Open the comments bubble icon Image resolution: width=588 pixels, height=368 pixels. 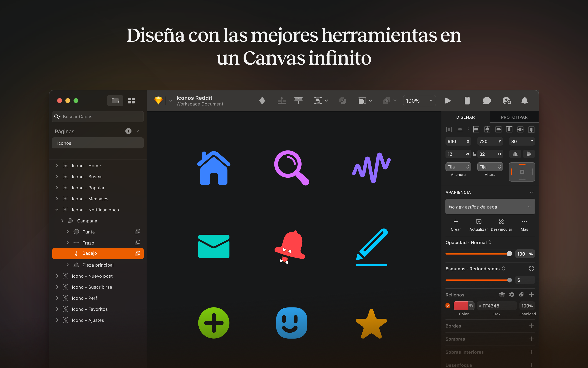point(487,101)
